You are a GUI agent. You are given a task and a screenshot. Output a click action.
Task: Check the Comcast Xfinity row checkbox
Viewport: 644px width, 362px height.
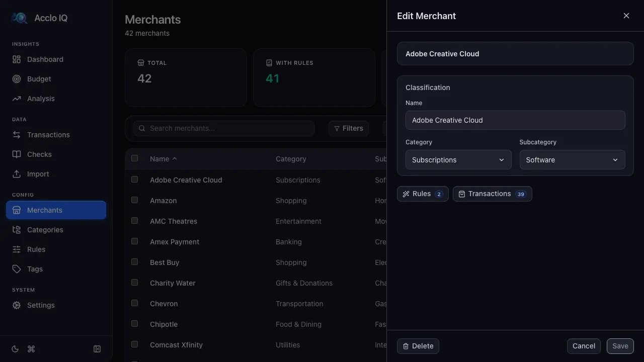[134, 344]
